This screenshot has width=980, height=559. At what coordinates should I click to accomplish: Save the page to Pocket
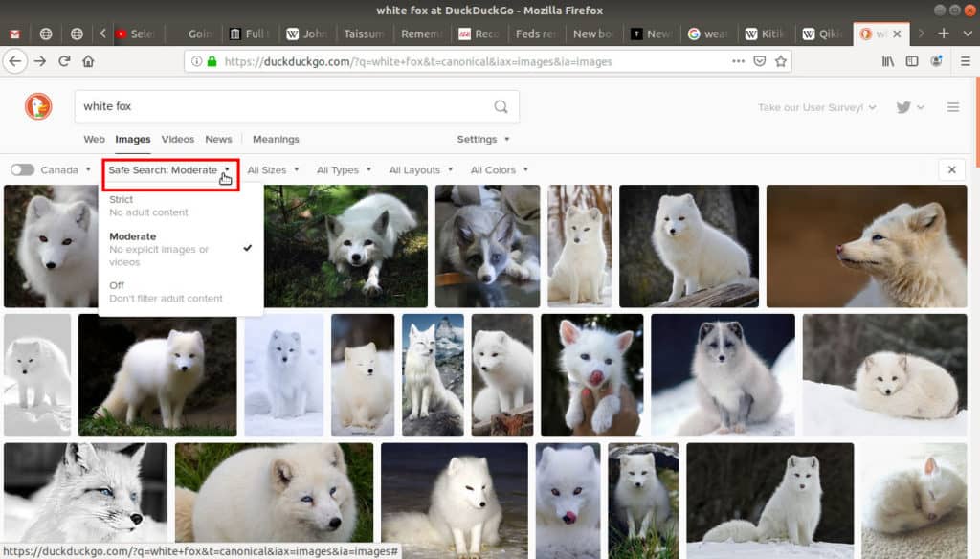759,61
